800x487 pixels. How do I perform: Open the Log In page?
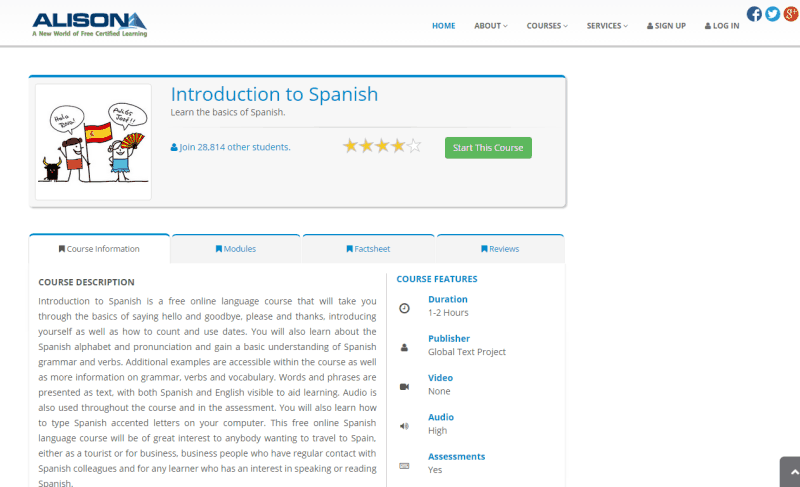[722, 25]
